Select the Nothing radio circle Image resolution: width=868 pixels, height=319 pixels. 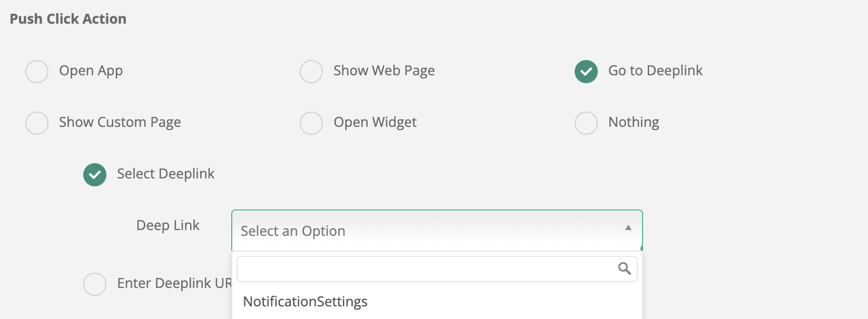tap(586, 123)
